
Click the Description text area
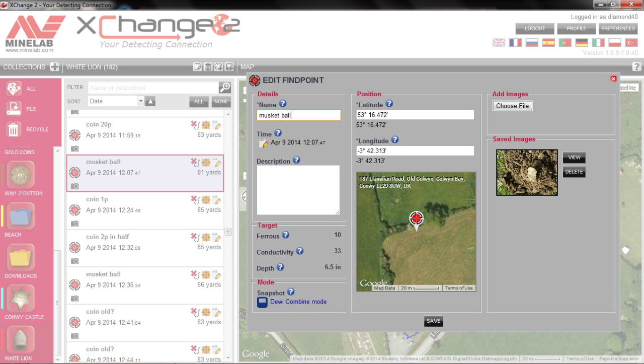click(x=298, y=190)
